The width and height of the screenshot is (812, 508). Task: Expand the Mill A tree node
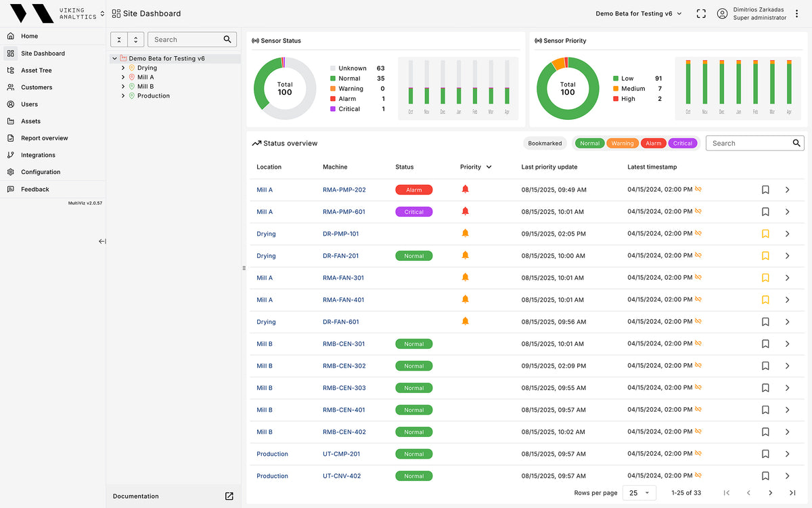point(123,77)
